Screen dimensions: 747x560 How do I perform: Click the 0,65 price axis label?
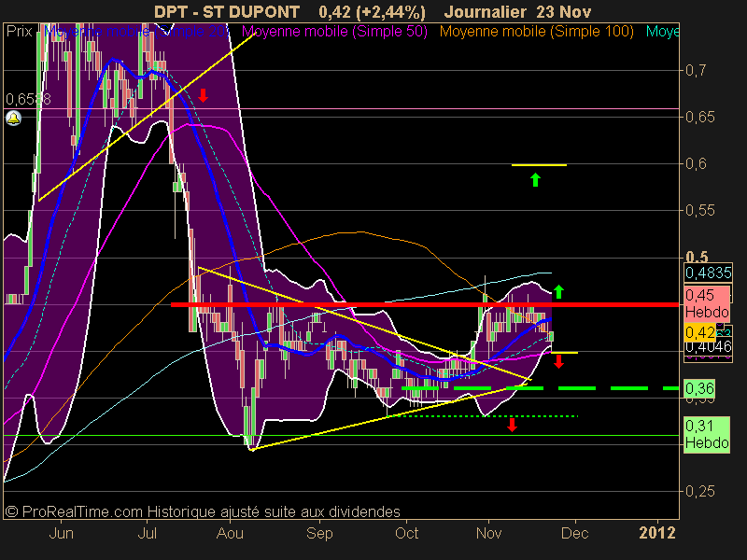click(x=699, y=118)
